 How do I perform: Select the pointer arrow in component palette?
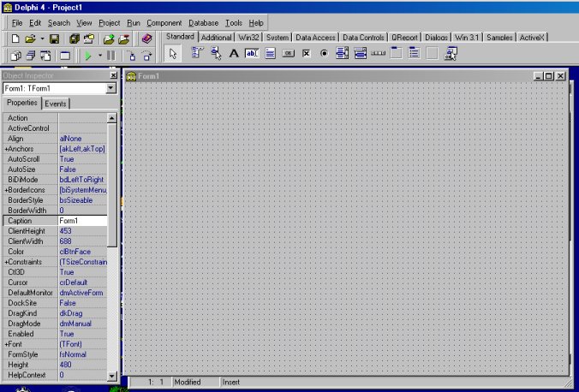(172, 54)
